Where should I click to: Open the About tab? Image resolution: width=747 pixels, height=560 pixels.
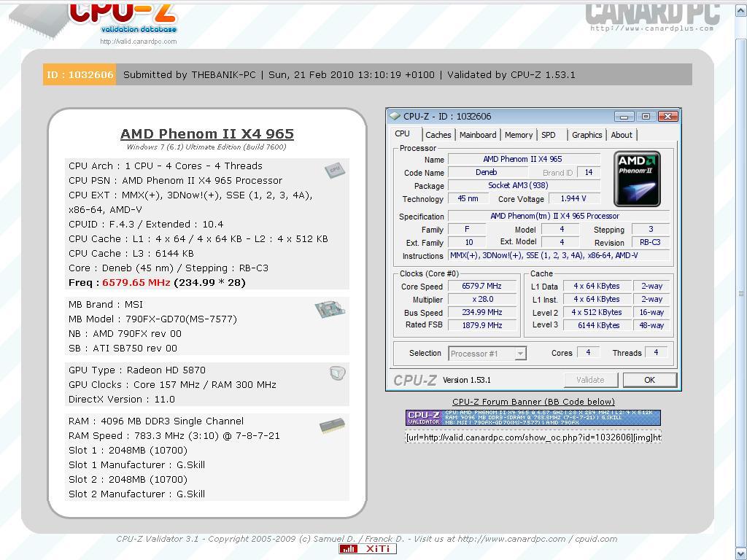[x=622, y=135]
